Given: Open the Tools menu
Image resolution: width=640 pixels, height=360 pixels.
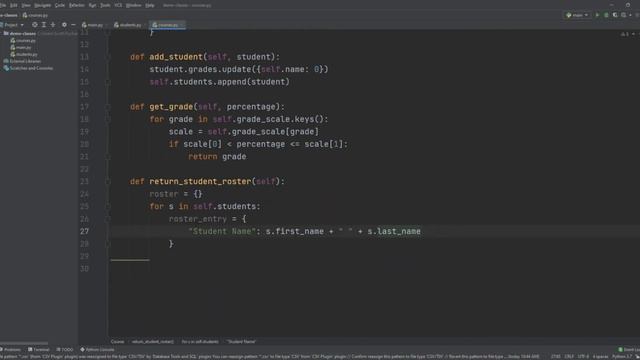Looking at the screenshot, I should click(x=105, y=5).
